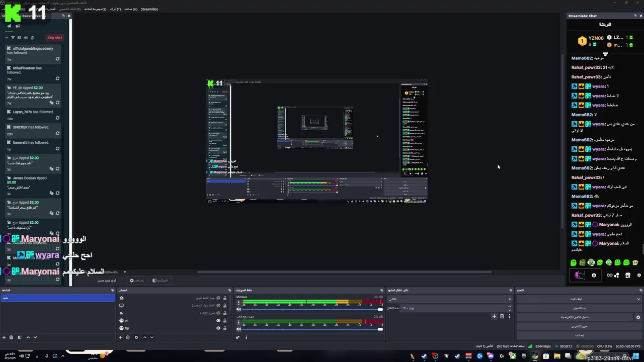The width and height of the screenshot is (644, 362).
Task: Mute alert sounds speaker icon
Action: click(x=25, y=38)
